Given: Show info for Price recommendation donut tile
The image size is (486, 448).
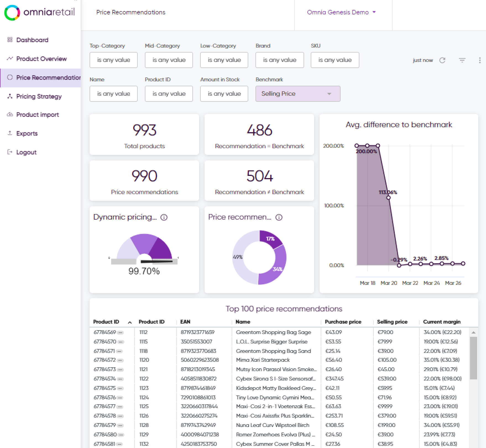Looking at the screenshot, I should pos(279,217).
